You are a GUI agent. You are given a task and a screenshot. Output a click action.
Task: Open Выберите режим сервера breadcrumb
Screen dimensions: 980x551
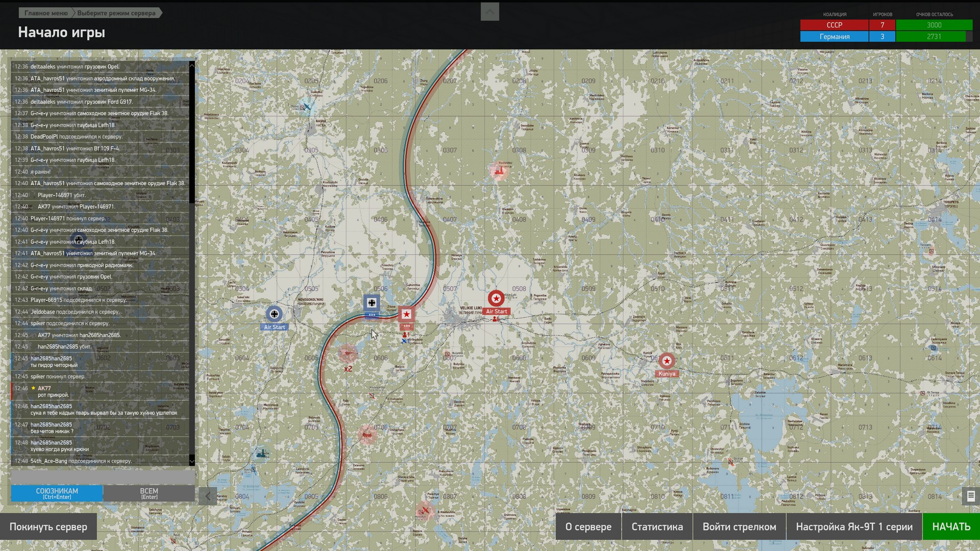tap(116, 13)
